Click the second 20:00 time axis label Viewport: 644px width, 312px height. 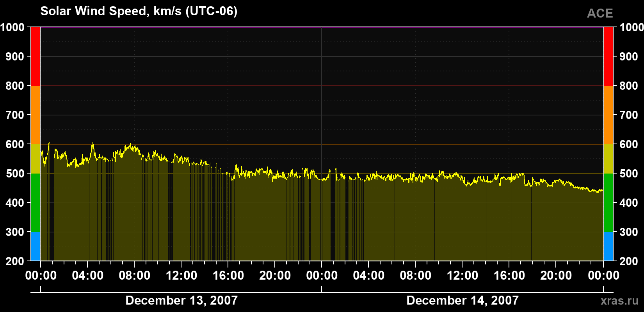pyautogui.click(x=556, y=275)
